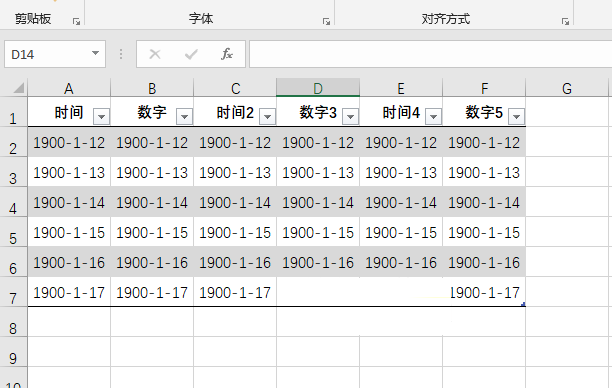Open the 时间2 column filter dropdown

point(268,116)
